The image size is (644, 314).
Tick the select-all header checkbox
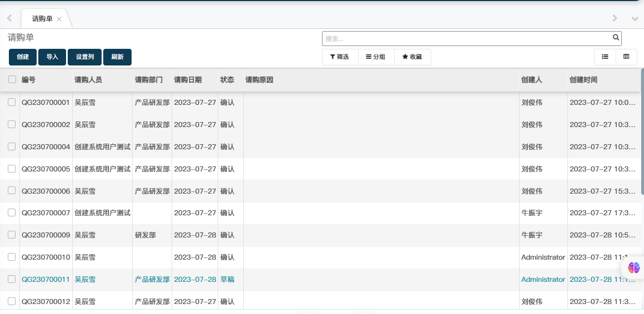click(12, 79)
